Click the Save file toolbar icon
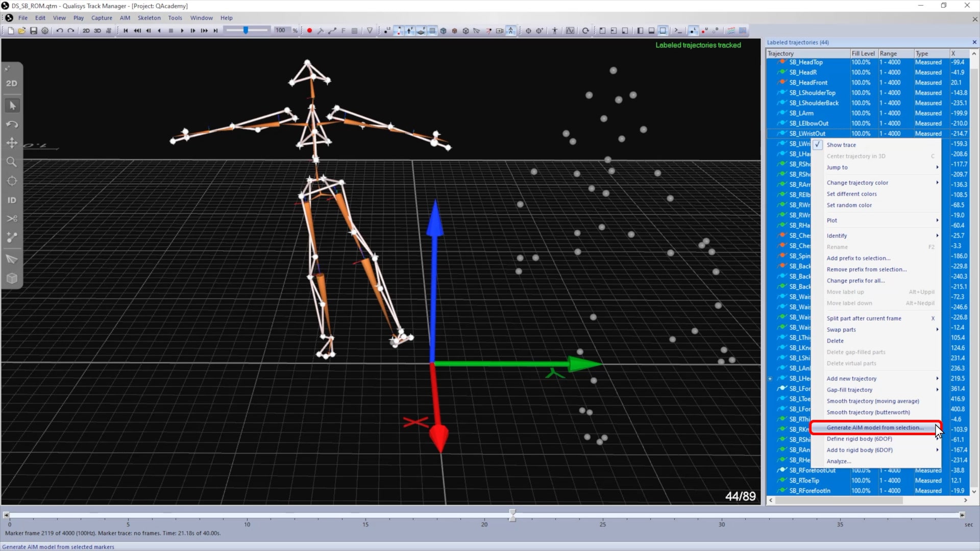Screen dimensions: 980x551 click(34, 31)
